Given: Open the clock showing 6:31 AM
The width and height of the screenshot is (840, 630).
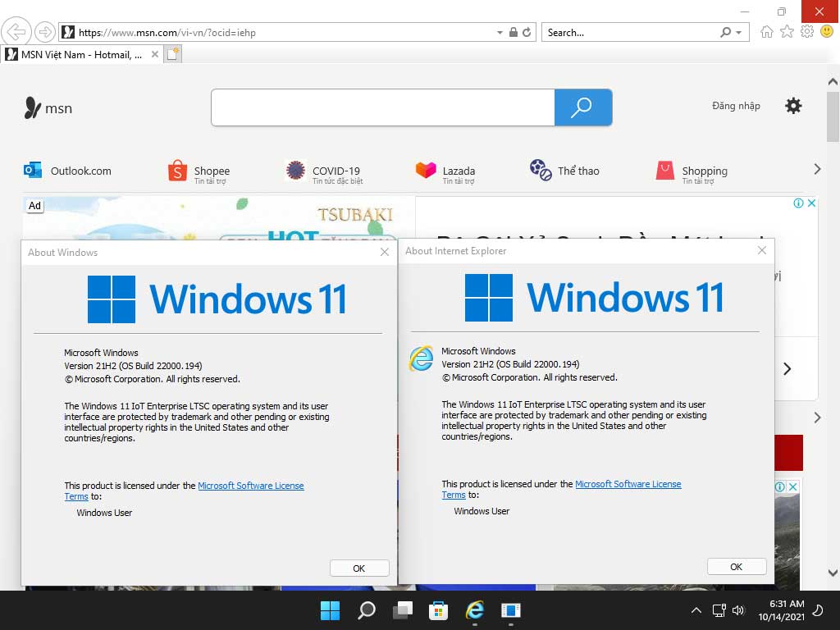Looking at the screenshot, I should click(781, 610).
